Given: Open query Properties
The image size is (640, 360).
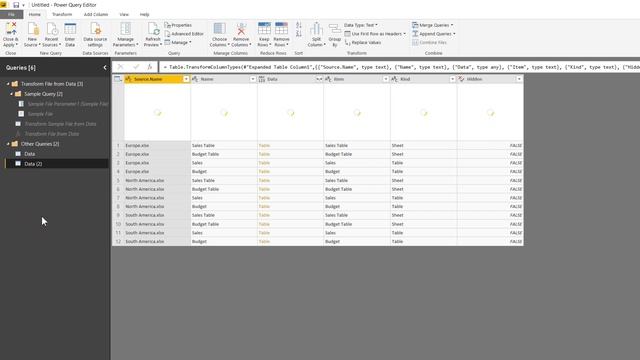Looking at the screenshot, I should (x=178, y=25).
